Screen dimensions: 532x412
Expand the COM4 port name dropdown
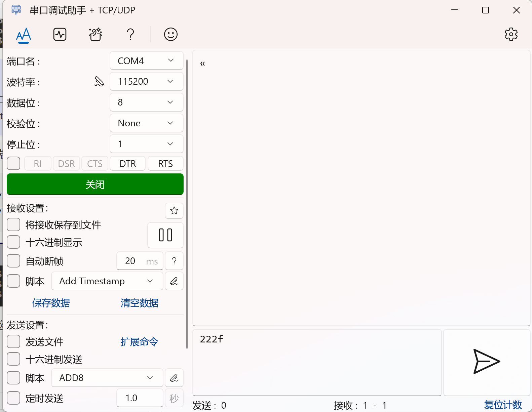146,61
